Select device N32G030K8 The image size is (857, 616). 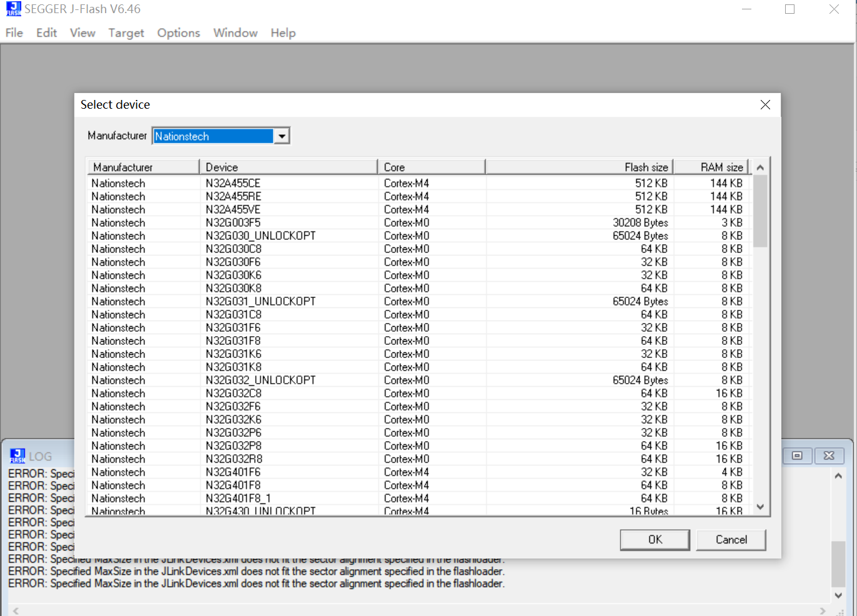click(x=233, y=288)
